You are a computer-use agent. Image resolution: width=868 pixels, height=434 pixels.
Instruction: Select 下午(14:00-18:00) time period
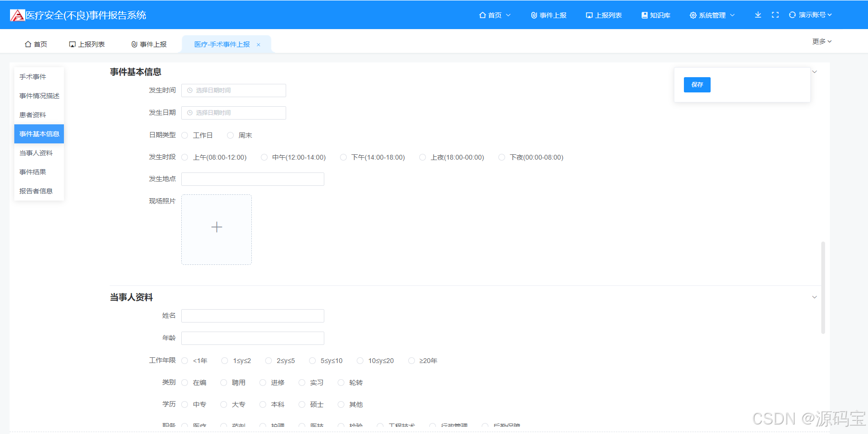click(343, 157)
